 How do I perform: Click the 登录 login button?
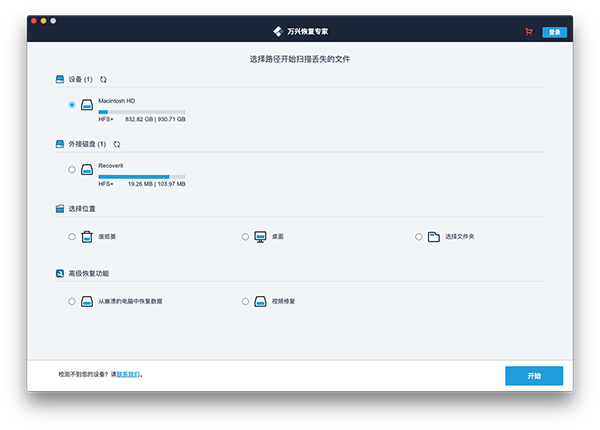(x=554, y=32)
